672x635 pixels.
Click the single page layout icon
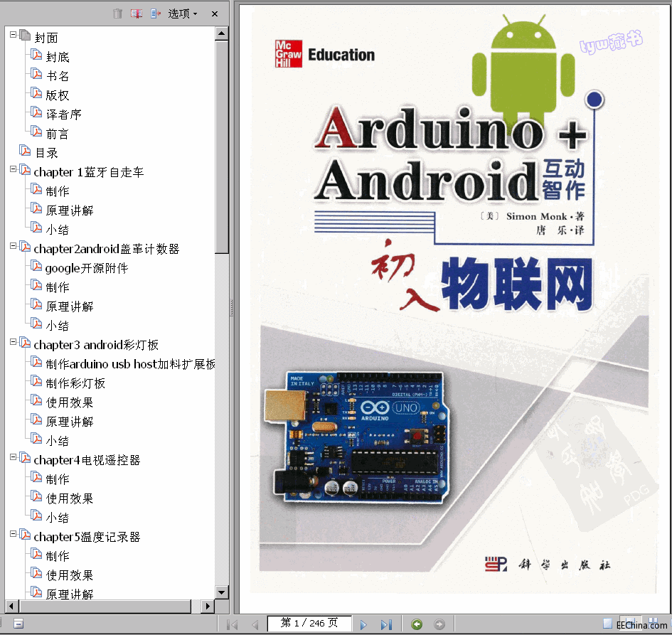pos(607,623)
